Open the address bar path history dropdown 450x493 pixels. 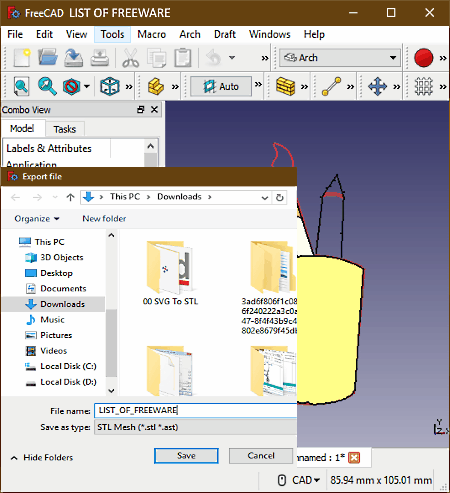coord(265,197)
